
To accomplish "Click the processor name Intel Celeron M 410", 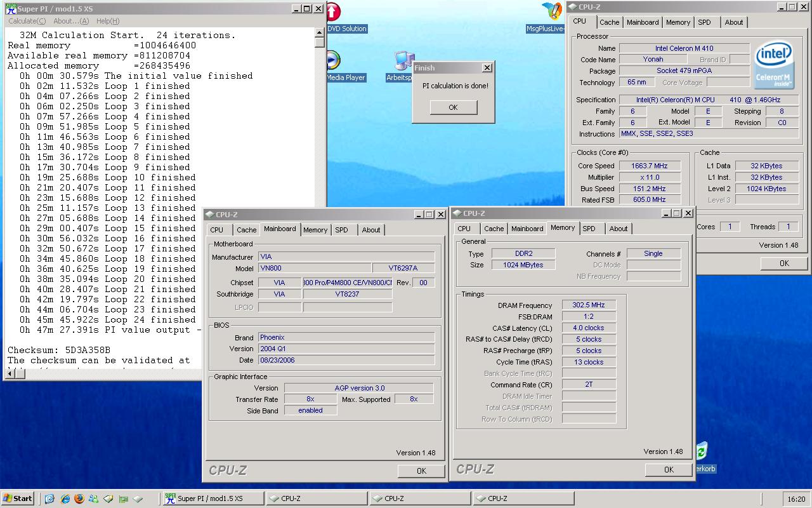I will click(684, 48).
